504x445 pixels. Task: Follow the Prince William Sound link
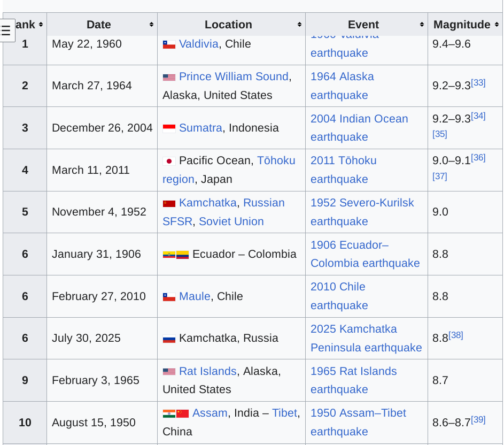(x=234, y=76)
